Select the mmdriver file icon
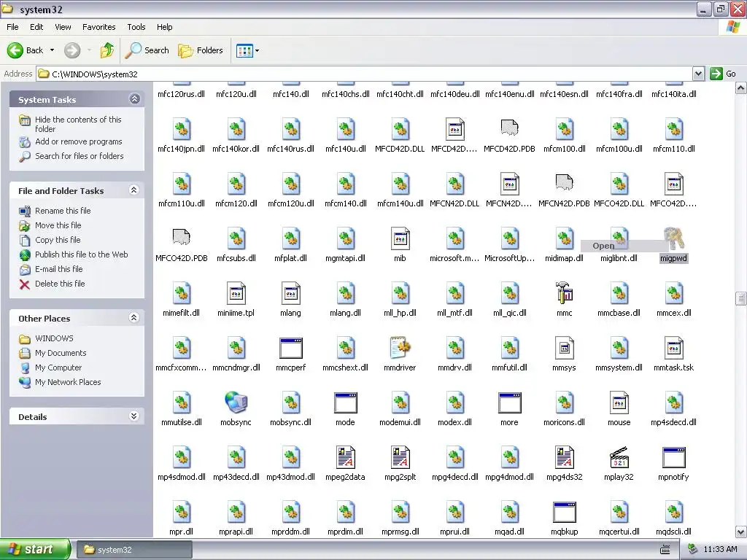The image size is (747, 560). coord(400,348)
